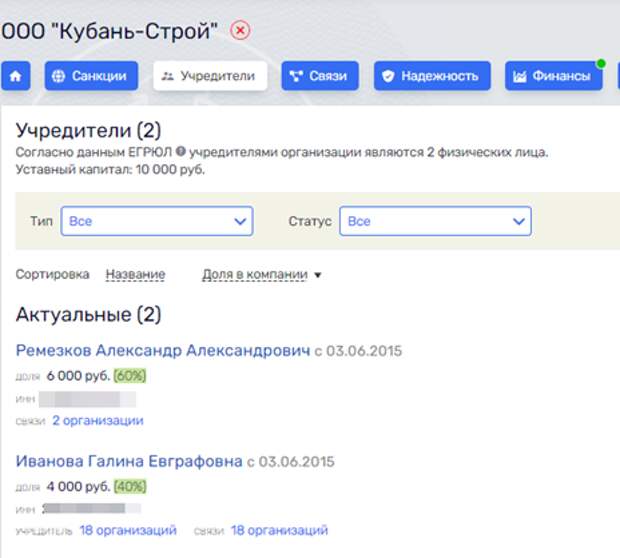Go to the Финансы tab
The width and height of the screenshot is (620, 558).
554,76
